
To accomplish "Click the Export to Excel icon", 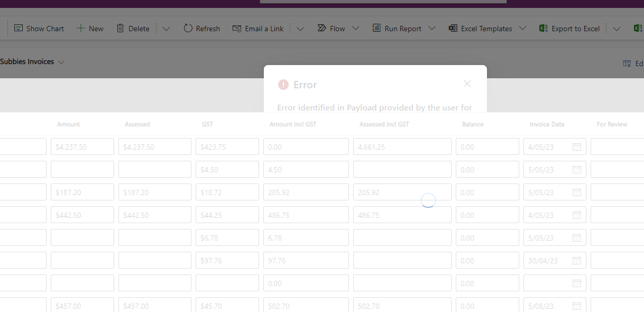I will [x=542, y=28].
